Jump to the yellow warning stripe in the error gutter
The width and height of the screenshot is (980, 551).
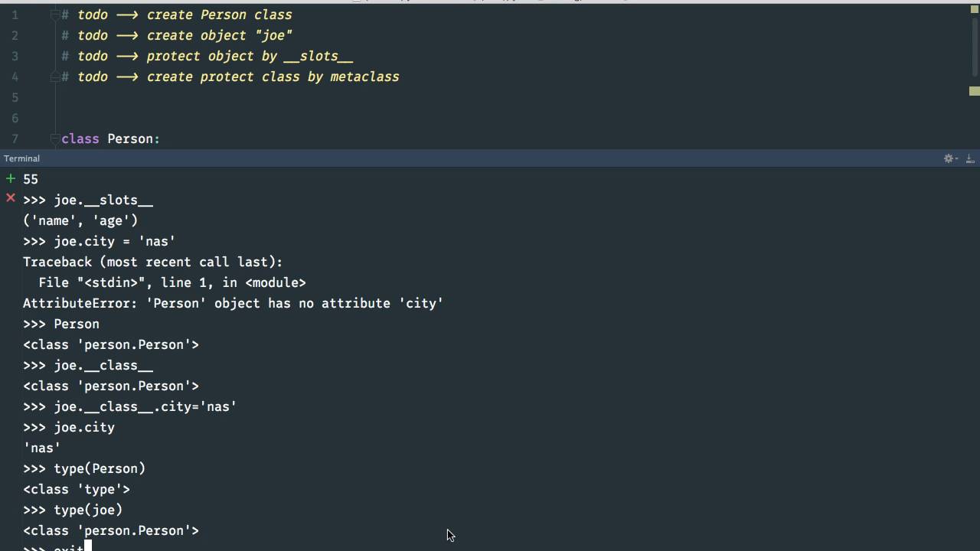tap(974, 91)
